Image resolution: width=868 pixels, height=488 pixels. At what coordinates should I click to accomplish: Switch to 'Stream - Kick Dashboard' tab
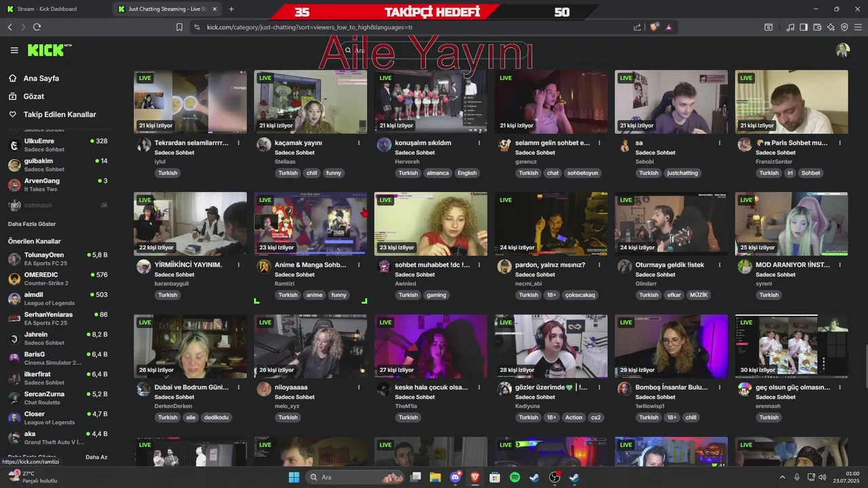[56, 9]
